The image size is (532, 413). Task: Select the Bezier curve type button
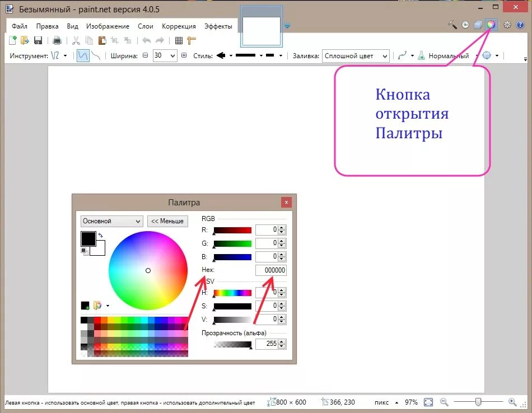point(96,55)
